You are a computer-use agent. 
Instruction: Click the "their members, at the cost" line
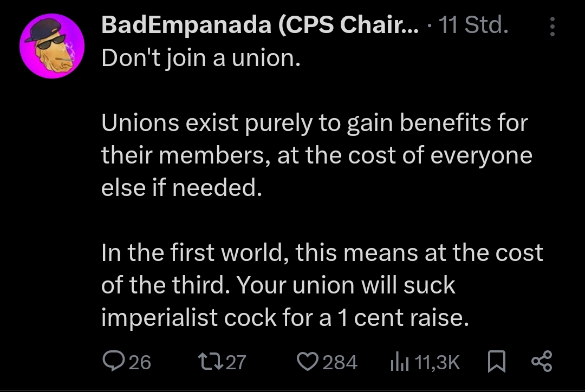(317, 155)
